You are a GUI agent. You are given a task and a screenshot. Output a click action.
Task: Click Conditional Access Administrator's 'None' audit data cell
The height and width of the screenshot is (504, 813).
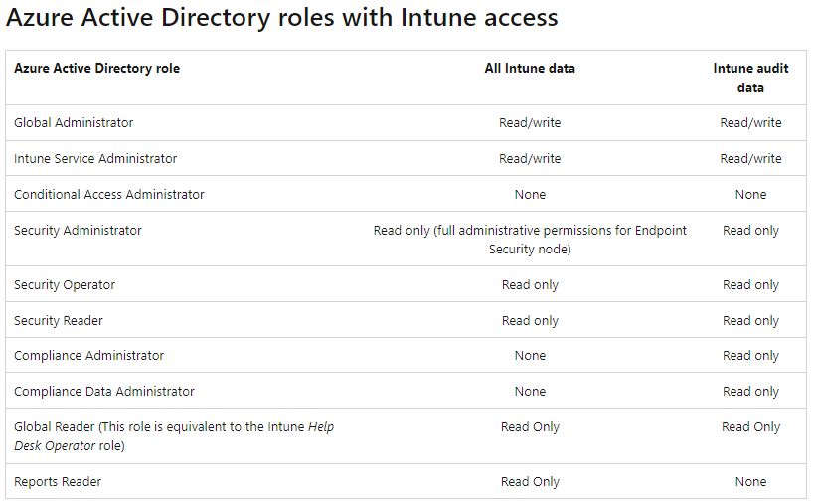pyautogui.click(x=750, y=195)
